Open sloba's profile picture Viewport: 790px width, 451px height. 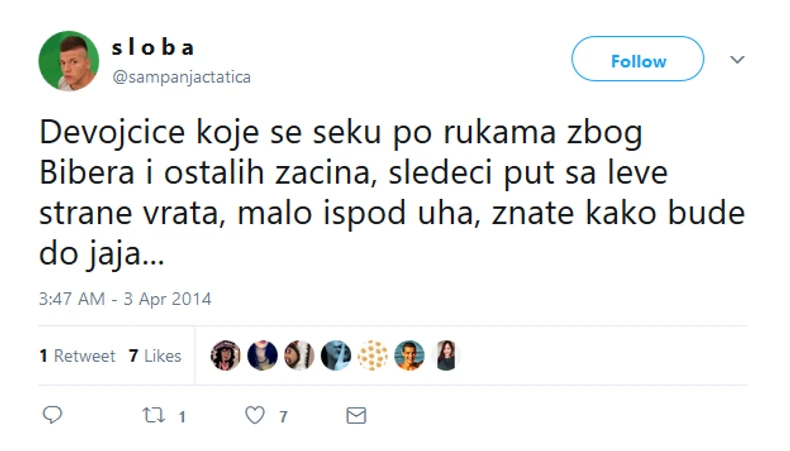tap(68, 61)
